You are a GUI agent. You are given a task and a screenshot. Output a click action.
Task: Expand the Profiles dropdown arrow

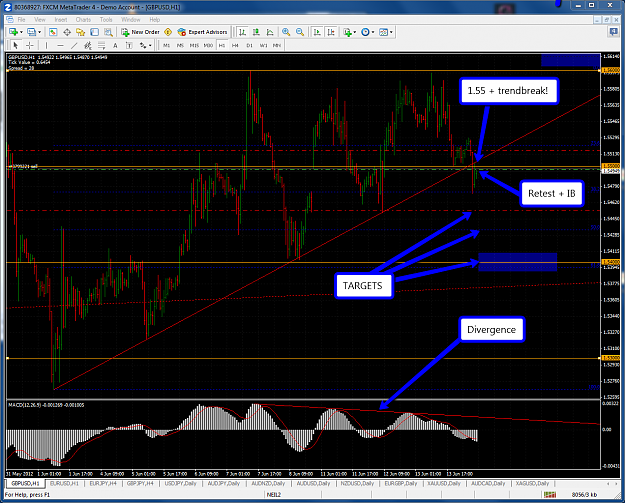click(39, 32)
